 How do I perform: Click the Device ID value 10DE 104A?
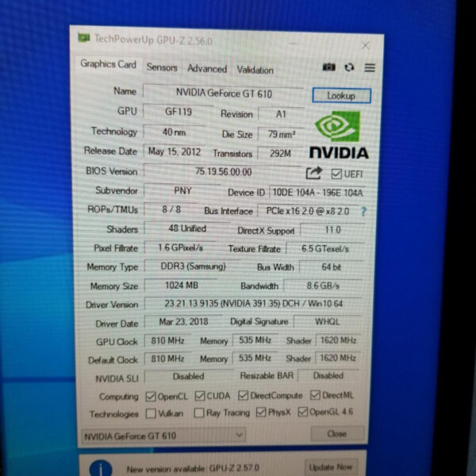pyautogui.click(x=317, y=193)
